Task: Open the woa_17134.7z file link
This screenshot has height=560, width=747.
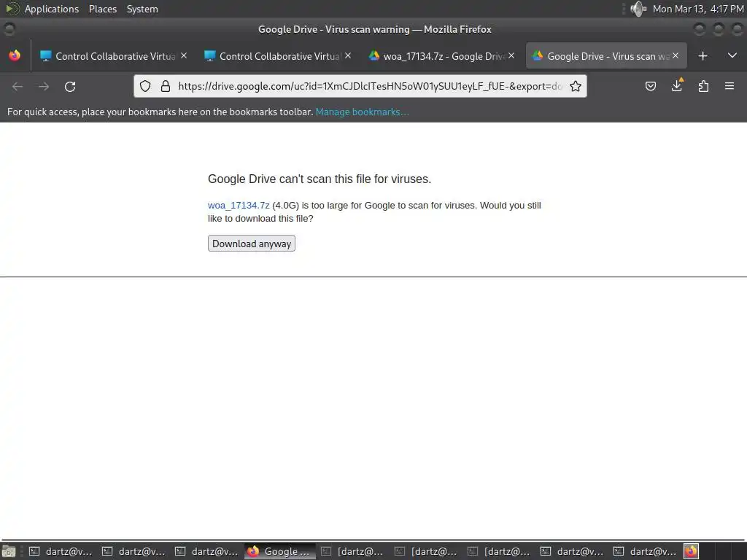Action: click(x=239, y=205)
